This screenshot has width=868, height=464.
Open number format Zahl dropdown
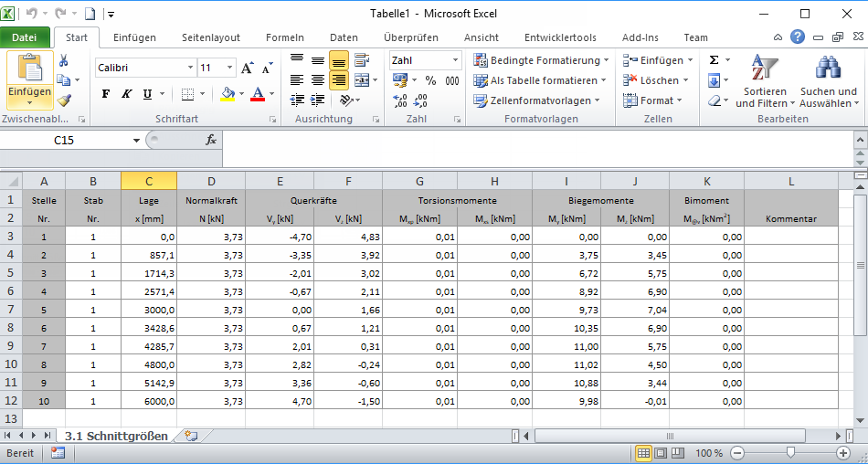tap(456, 60)
